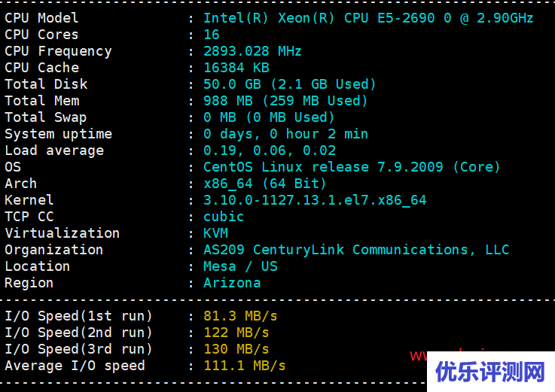Screen dimensions: 555x392
Task: Select the 'Virtualization' label
Action: (x=63, y=233)
